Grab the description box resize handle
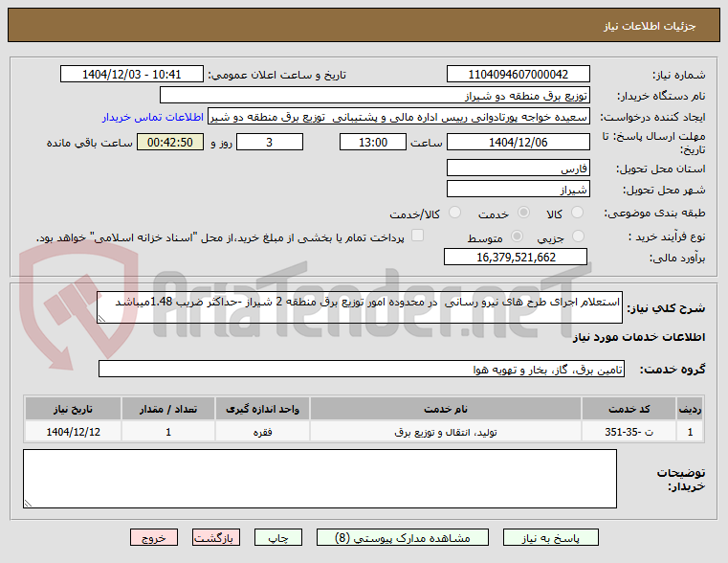The image size is (728, 563). coord(101,318)
